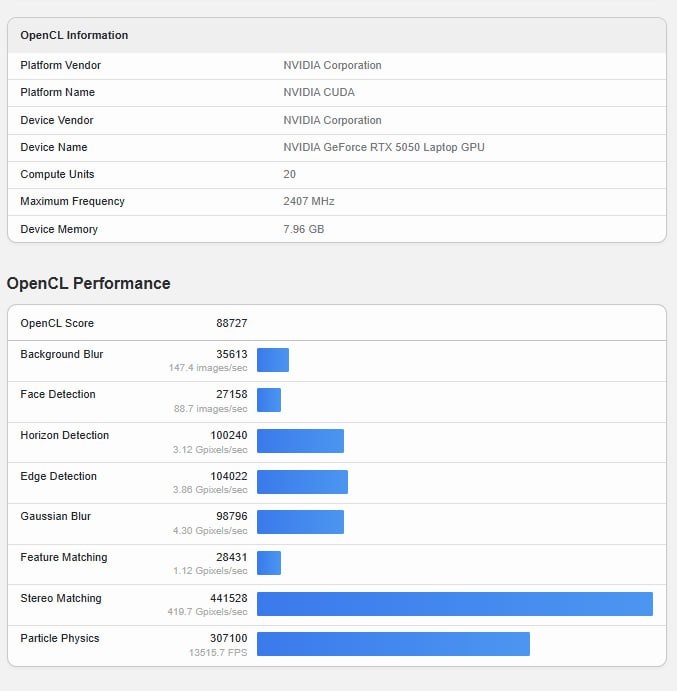Click the Device Memory value 7.96 GB
Image resolution: width=677 pixels, height=691 pixels.
click(304, 229)
